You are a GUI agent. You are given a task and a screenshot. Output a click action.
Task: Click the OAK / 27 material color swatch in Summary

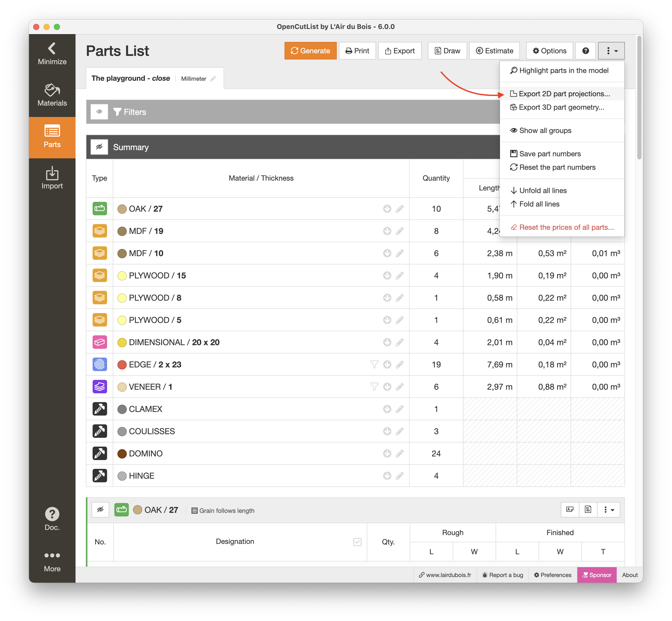pos(122,209)
